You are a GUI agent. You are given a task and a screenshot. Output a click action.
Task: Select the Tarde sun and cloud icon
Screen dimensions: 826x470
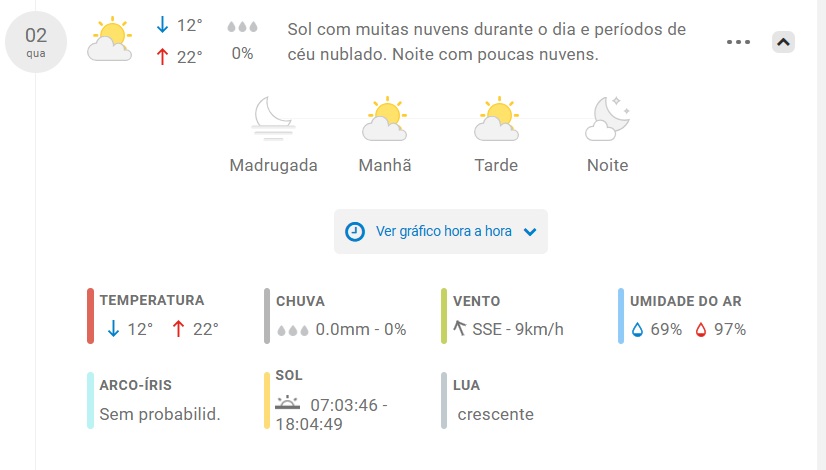[496, 118]
